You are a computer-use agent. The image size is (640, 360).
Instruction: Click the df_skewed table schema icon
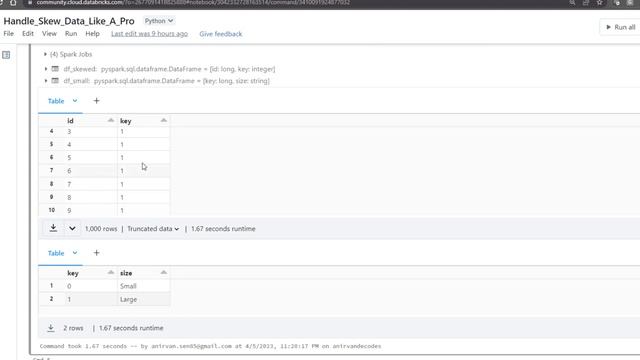[55, 69]
